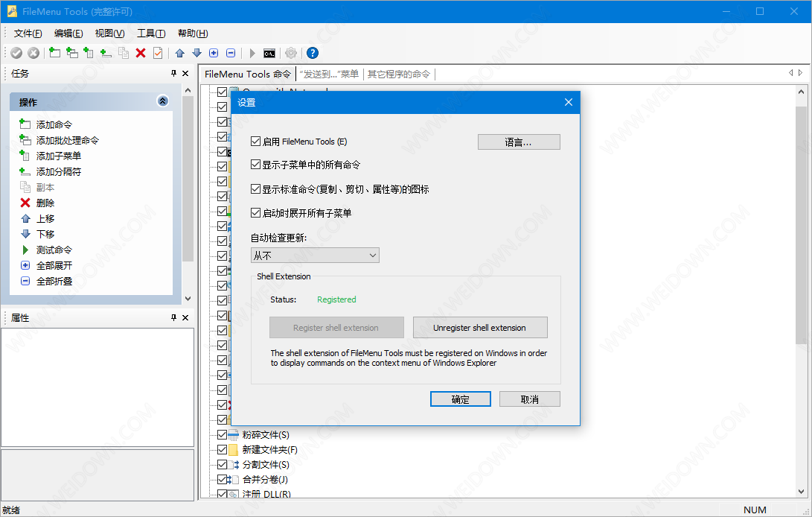The width and height of the screenshot is (812, 517).
Task: Toggle 启用 FileMenu Tools (E) checkbox
Action: [x=255, y=141]
